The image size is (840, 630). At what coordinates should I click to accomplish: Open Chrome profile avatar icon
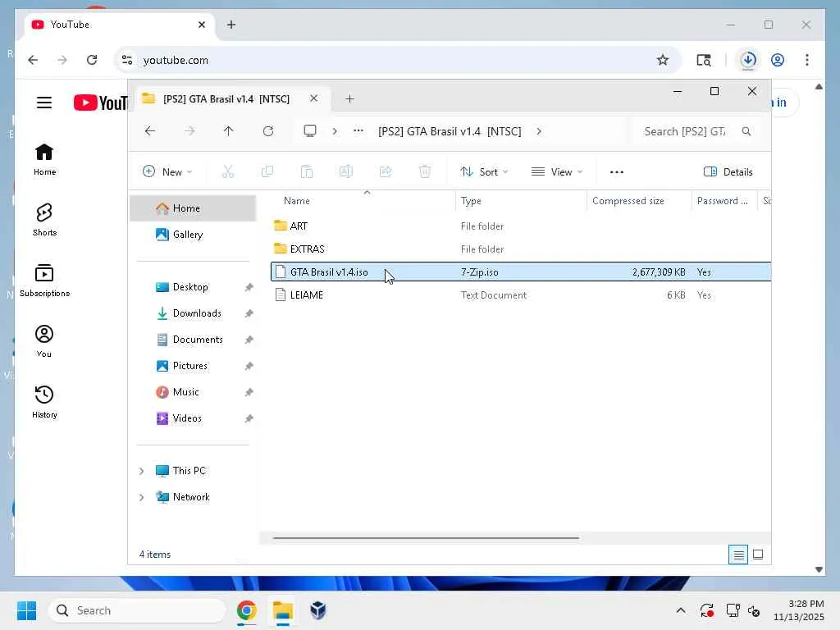click(778, 60)
